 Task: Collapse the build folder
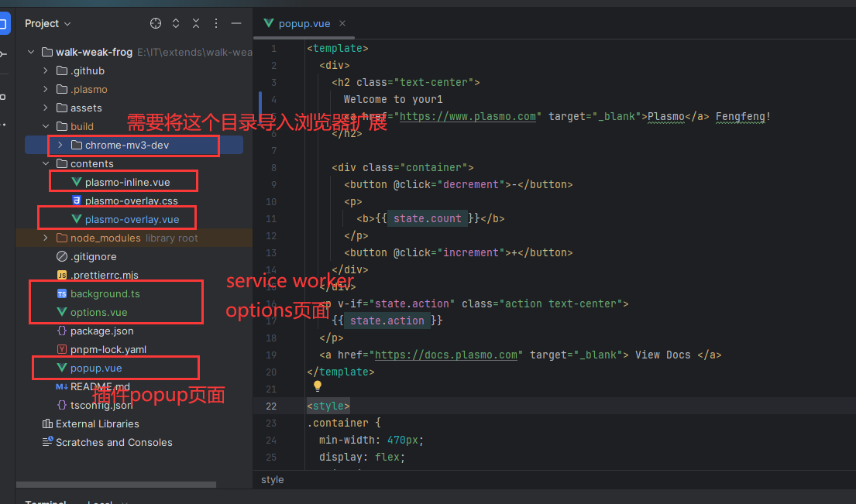(46, 127)
